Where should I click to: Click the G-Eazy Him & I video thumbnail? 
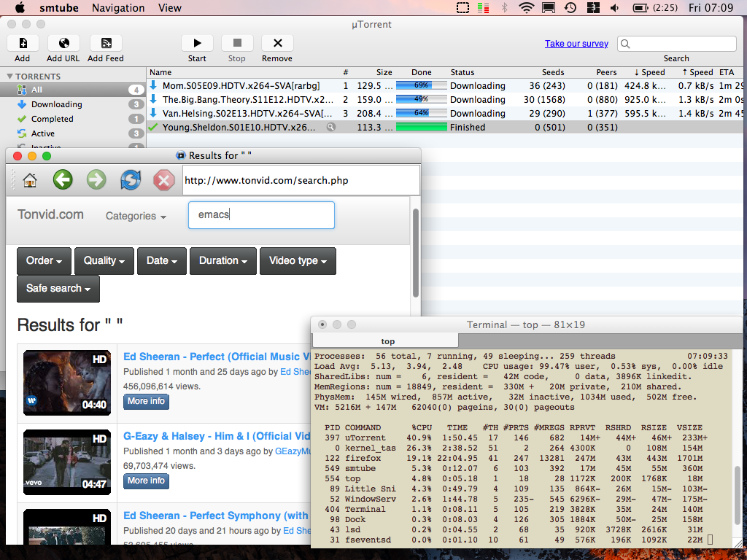[67, 462]
